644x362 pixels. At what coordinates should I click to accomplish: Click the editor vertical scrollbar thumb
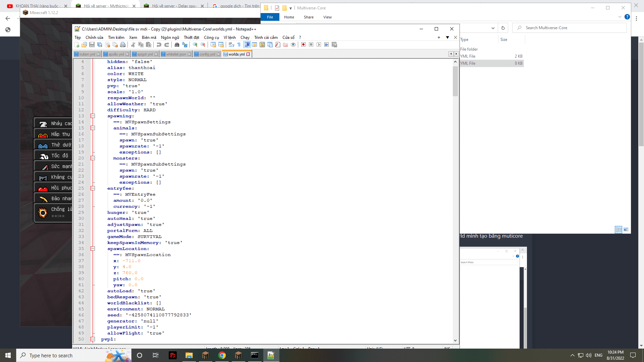[455, 81]
